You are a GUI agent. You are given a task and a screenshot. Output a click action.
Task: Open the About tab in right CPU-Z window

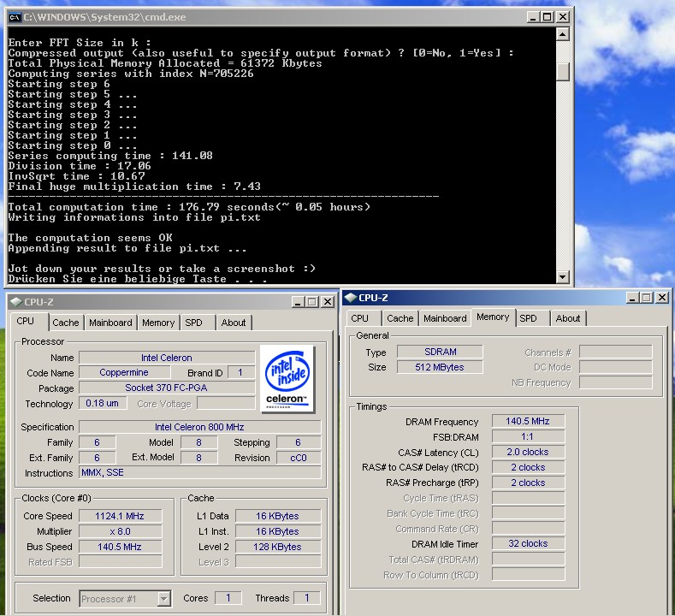tap(568, 318)
